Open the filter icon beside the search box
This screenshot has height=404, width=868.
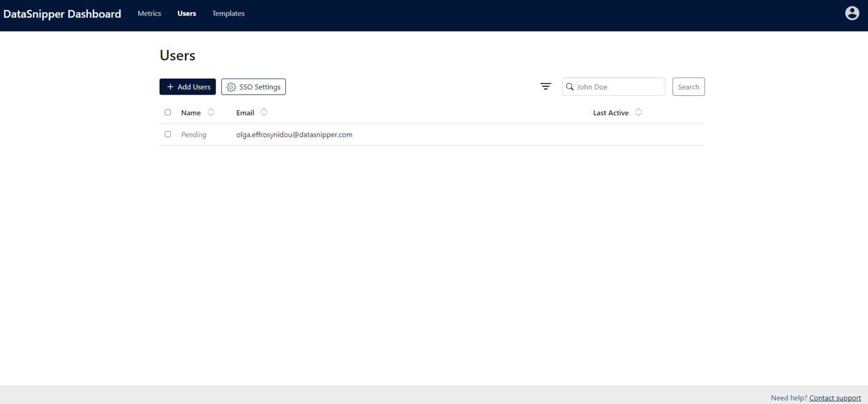(545, 86)
